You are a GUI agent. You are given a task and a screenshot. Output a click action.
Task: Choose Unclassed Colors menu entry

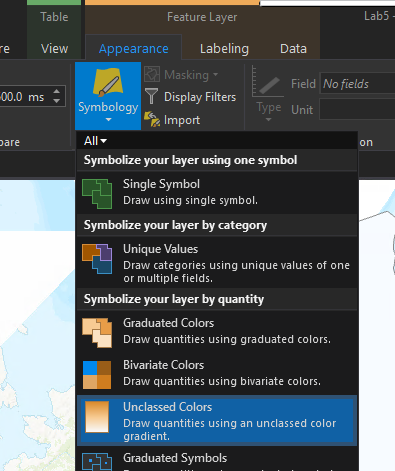click(x=217, y=421)
